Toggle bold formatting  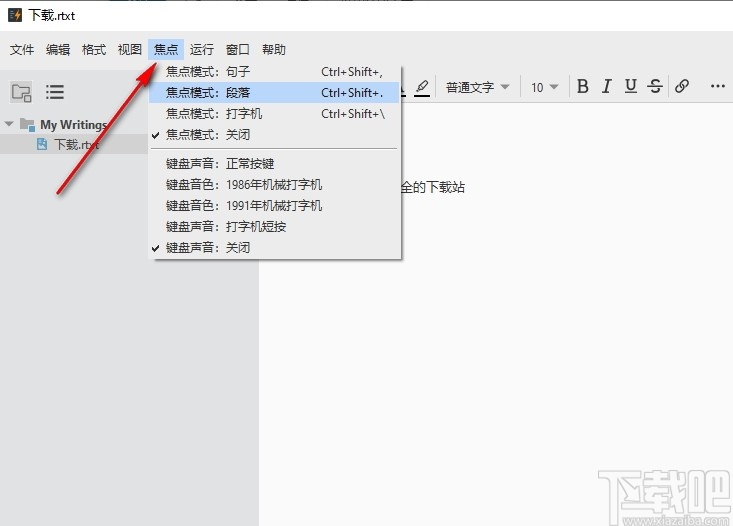coord(582,86)
